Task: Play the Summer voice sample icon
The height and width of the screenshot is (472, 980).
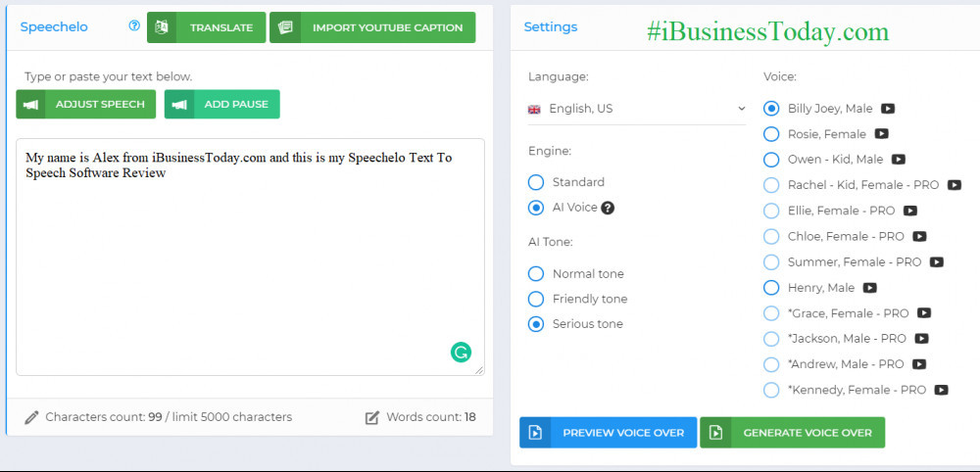Action: pos(936,262)
